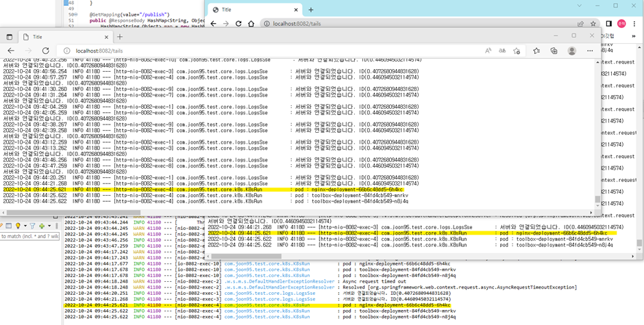The image size is (644, 325).
Task: Open Edge profile avatar
Action: (x=571, y=51)
